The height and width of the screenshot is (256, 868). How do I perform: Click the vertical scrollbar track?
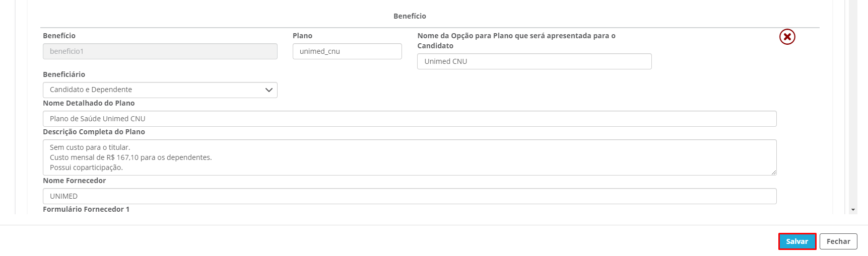(853, 101)
